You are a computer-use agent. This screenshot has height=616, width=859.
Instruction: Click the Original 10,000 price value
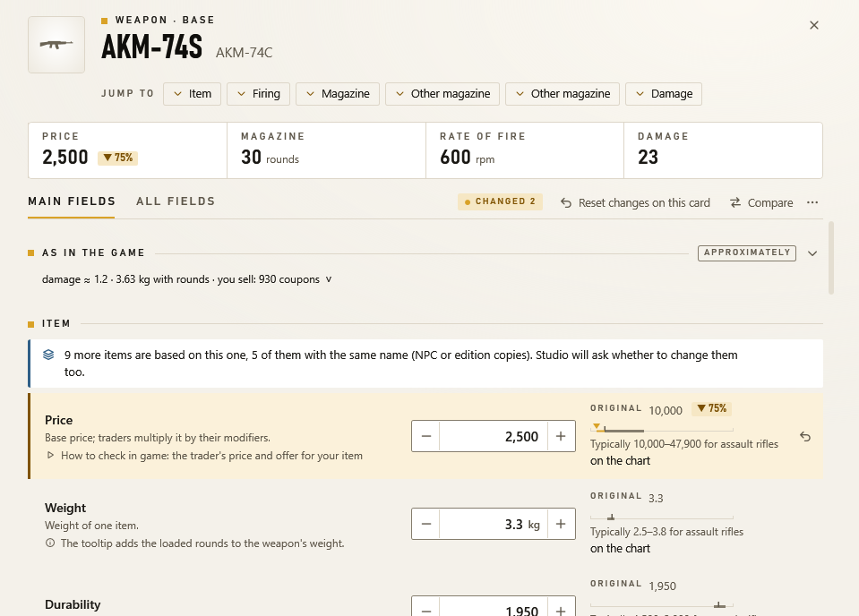(x=666, y=411)
